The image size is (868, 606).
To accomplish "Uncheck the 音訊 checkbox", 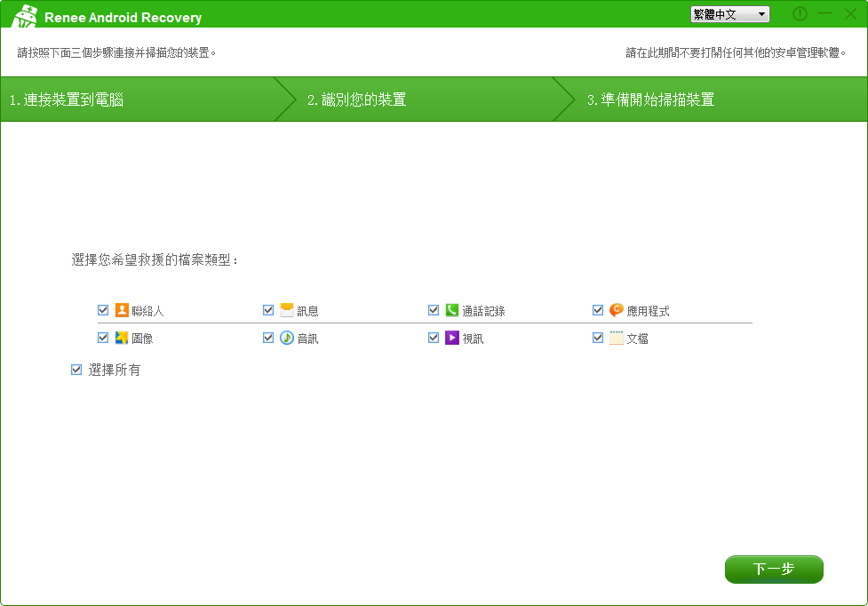I will [x=268, y=338].
